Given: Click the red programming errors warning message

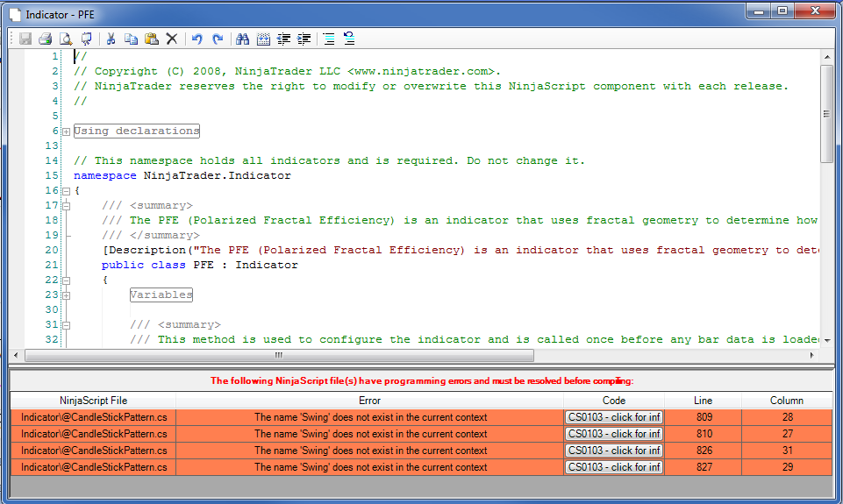Looking at the screenshot, I should pyautogui.click(x=422, y=381).
